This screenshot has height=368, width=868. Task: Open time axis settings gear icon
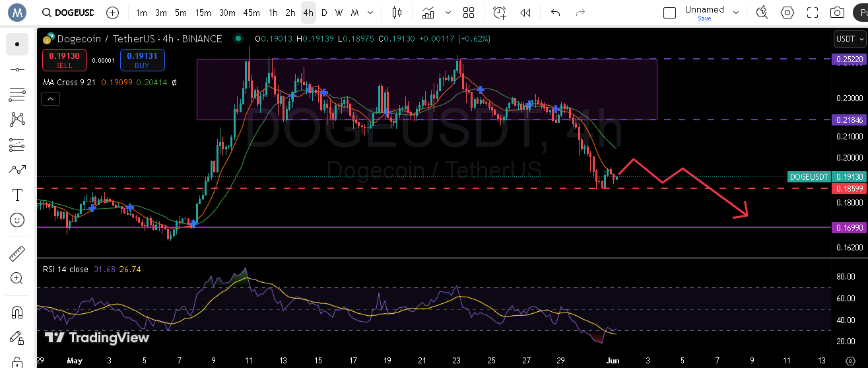pos(850,361)
